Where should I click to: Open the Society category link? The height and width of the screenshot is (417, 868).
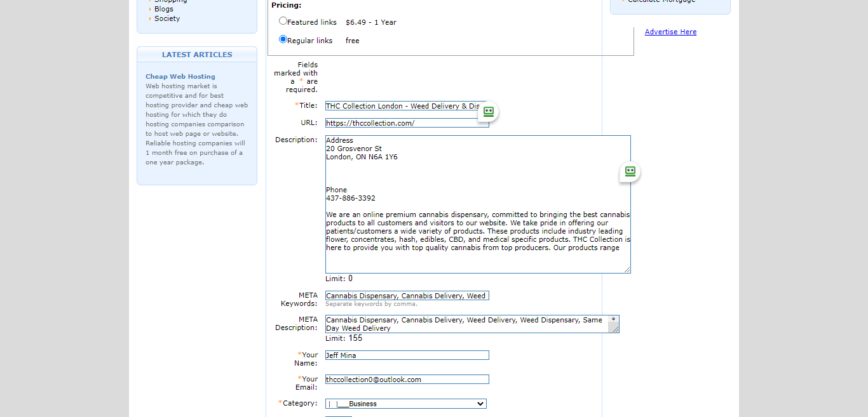coord(167,18)
